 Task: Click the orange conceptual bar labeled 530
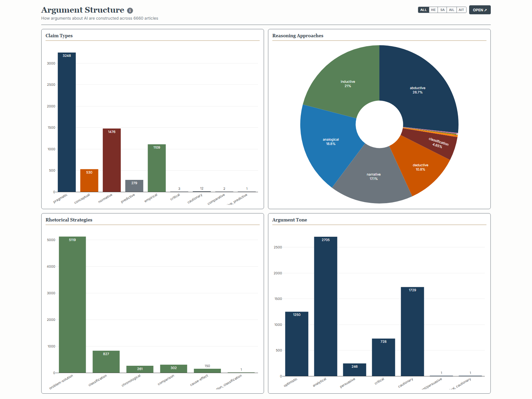pos(89,181)
